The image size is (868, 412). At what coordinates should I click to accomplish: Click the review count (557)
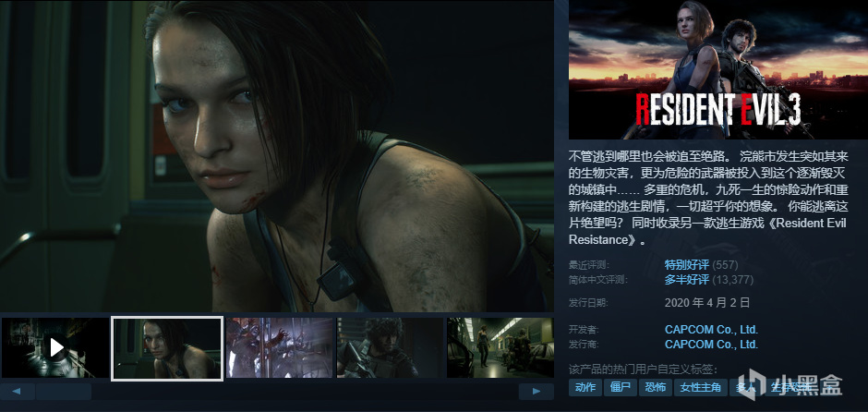pos(725,265)
